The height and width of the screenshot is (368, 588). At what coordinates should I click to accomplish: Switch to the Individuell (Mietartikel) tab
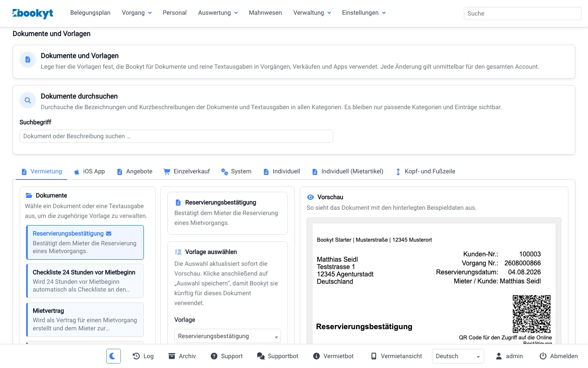[x=348, y=171]
